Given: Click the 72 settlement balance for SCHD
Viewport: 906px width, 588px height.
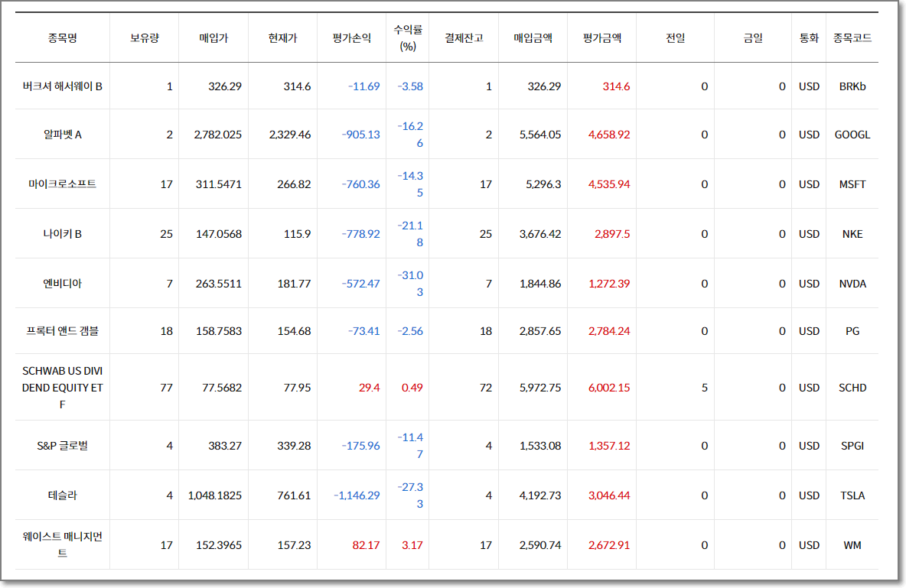Looking at the screenshot, I should pyautogui.click(x=485, y=388).
